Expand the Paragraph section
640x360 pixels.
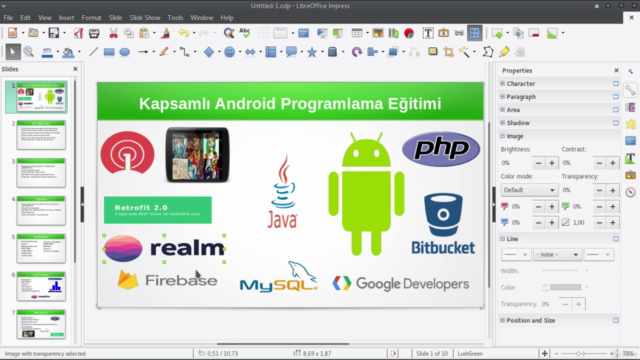point(502,96)
